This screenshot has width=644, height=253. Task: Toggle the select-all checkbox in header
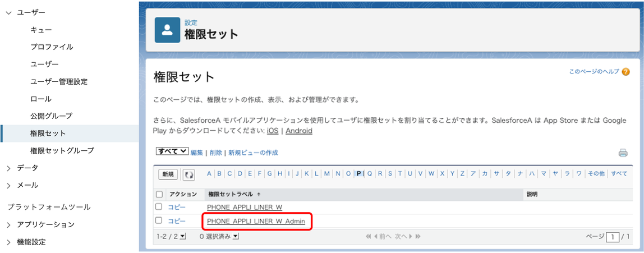(159, 194)
